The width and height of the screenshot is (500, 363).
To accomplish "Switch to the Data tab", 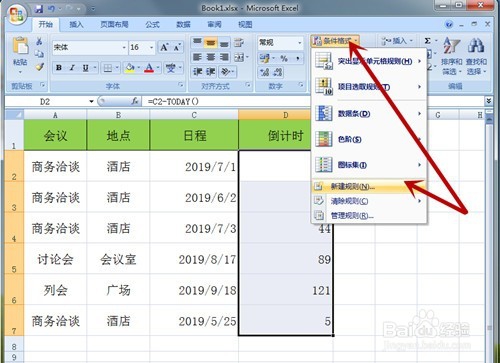I will [183, 24].
